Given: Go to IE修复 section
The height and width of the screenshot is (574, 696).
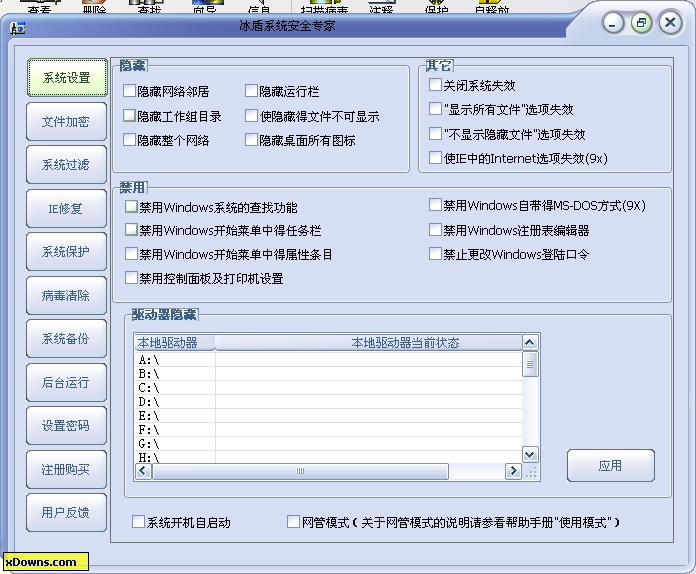Looking at the screenshot, I should point(66,208).
